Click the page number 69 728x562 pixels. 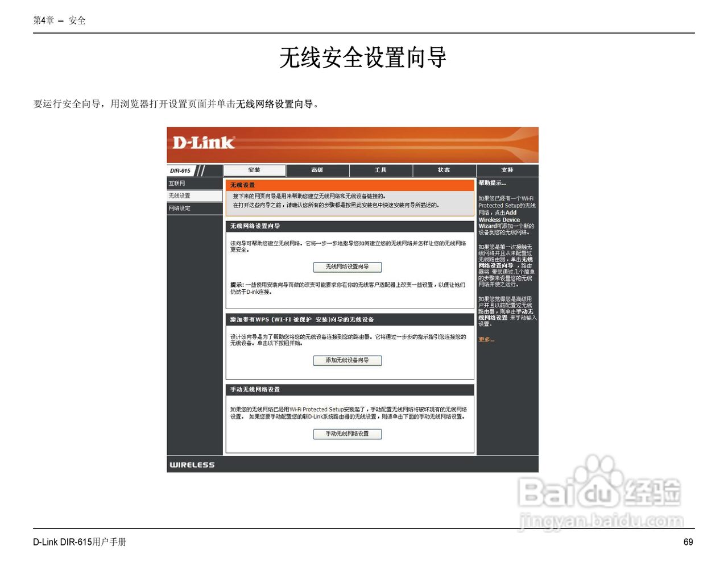(688, 542)
